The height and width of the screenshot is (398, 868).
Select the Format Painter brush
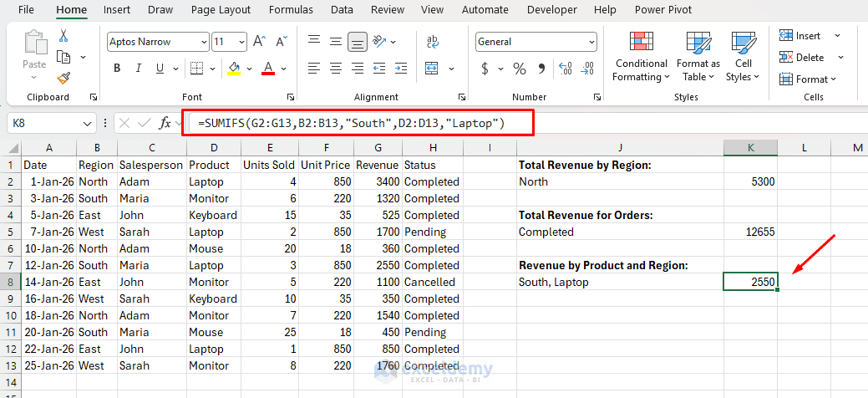coord(63,78)
